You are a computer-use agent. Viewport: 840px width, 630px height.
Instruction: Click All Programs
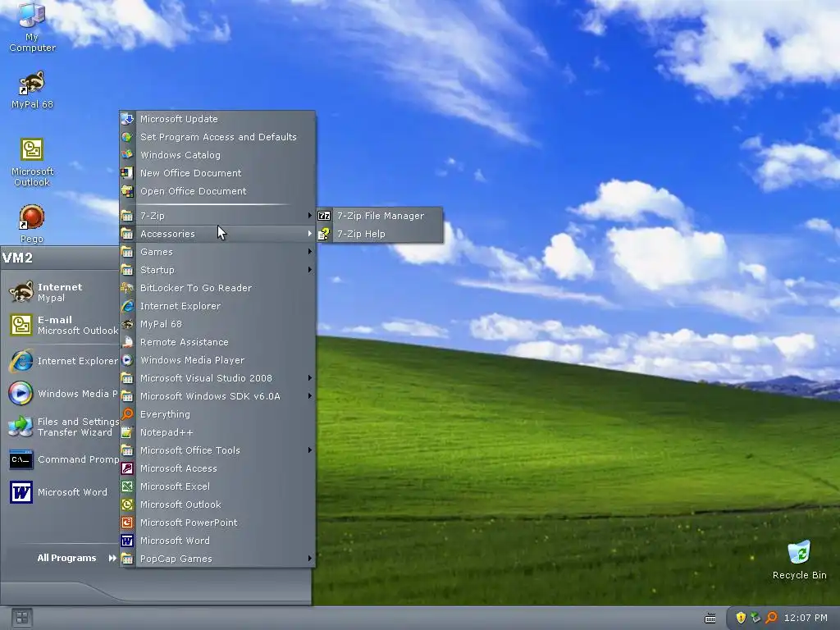pyautogui.click(x=76, y=558)
